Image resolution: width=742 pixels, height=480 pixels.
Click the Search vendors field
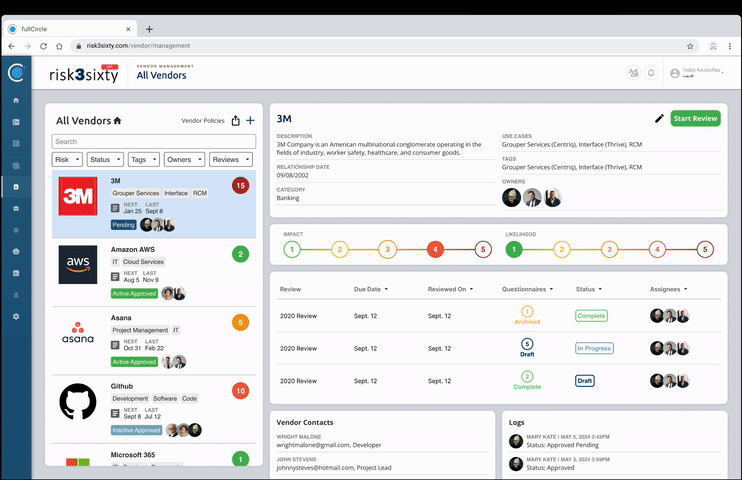click(154, 142)
